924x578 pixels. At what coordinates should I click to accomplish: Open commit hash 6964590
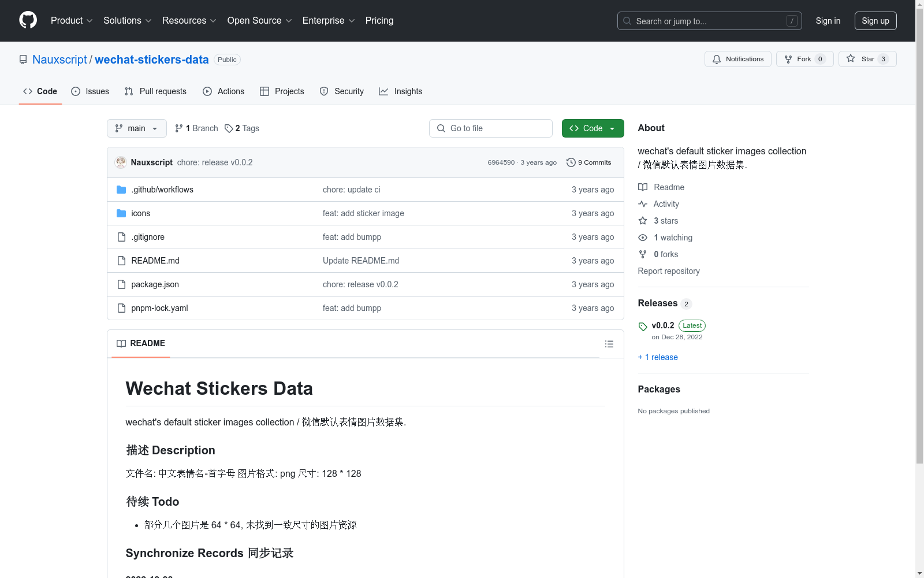[501, 162]
